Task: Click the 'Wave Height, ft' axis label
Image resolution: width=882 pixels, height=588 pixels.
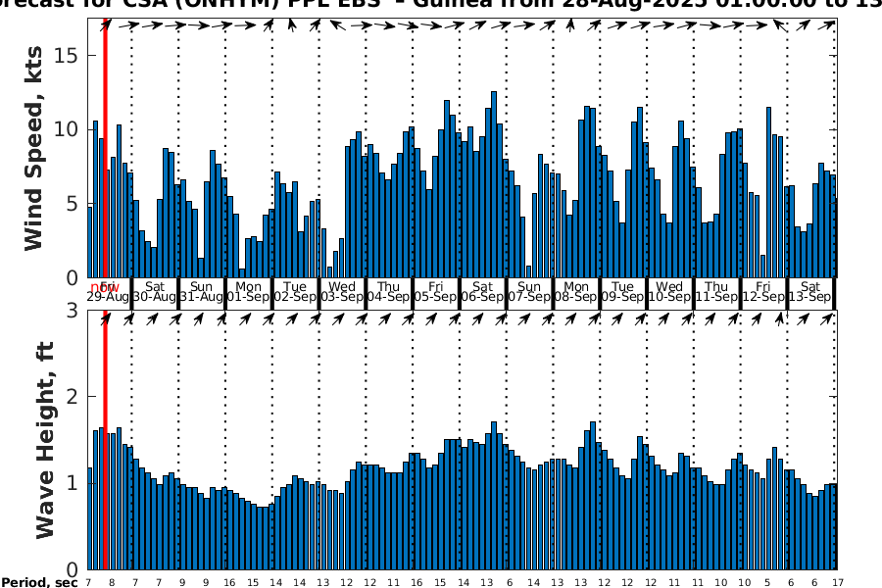Action: 45,440
